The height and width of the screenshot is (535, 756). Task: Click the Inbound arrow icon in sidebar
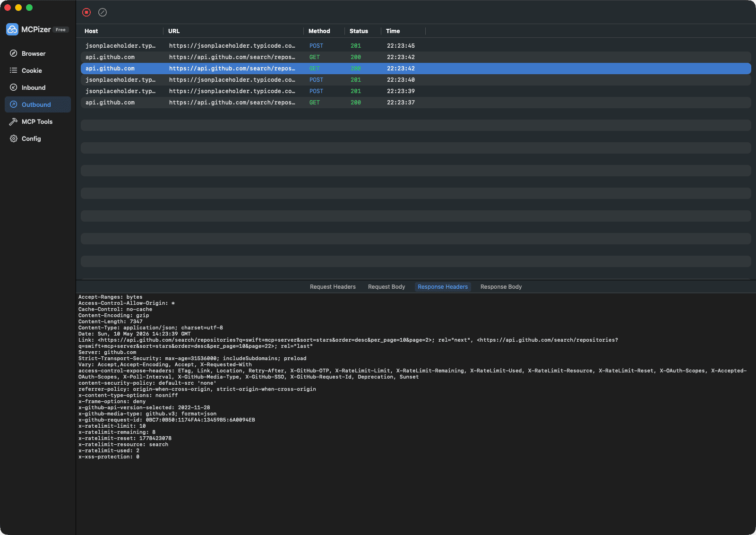14,87
